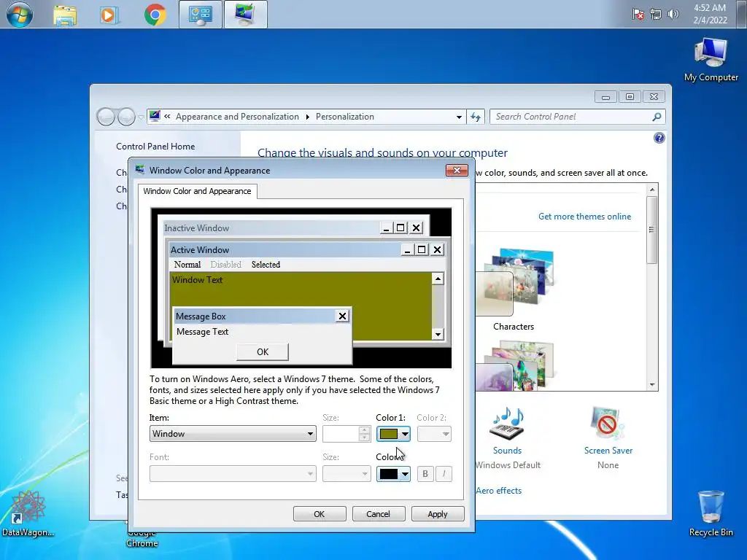Select the Window Color and Appearance tab
The height and width of the screenshot is (560, 747).
click(197, 191)
